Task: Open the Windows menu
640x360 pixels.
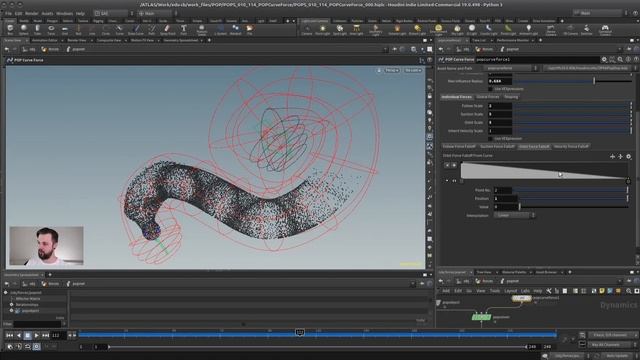Action: tap(64, 13)
